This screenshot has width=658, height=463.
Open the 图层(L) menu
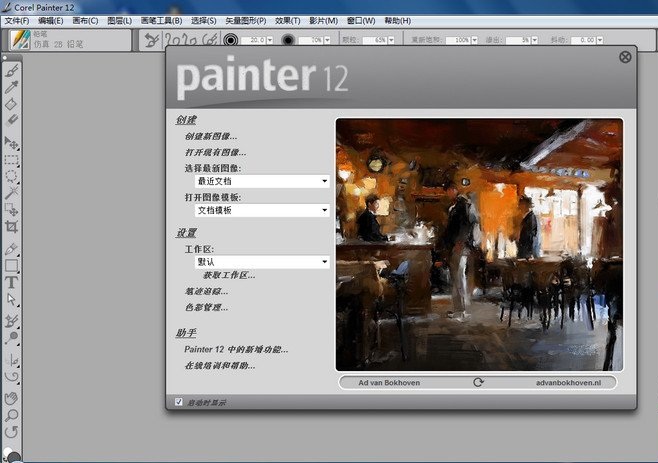(x=120, y=21)
